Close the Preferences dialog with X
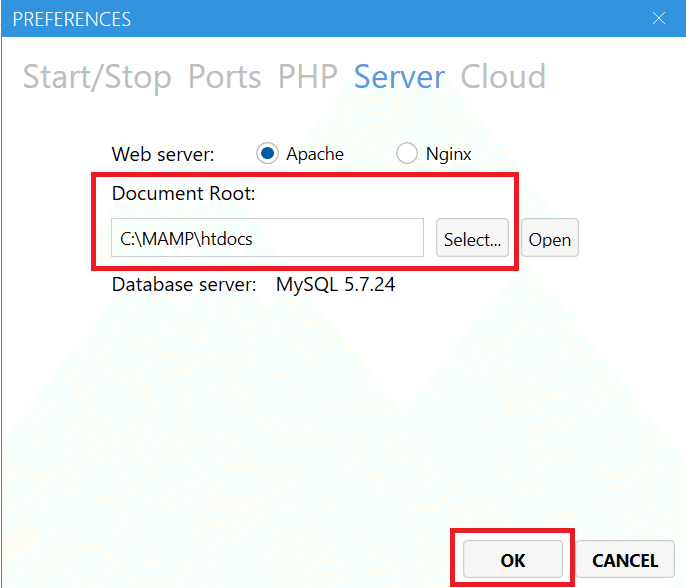686x588 pixels. [x=659, y=18]
